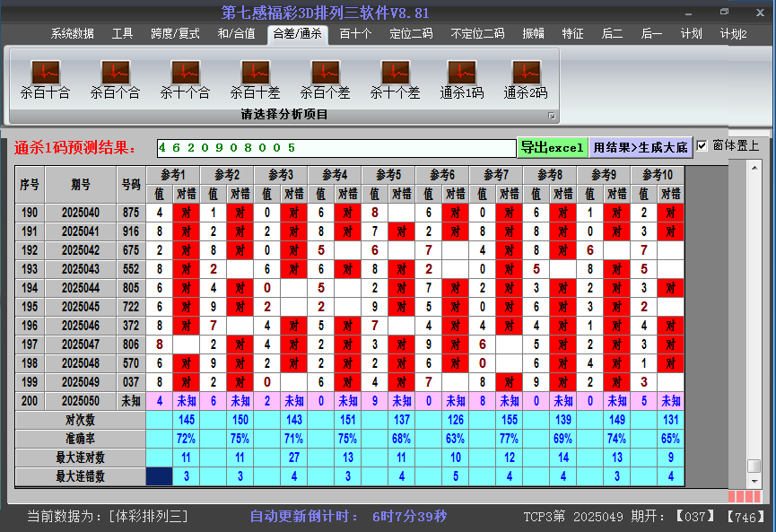This screenshot has width=776, height=532.
Task: Click the prediction result text field
Action: (336, 148)
